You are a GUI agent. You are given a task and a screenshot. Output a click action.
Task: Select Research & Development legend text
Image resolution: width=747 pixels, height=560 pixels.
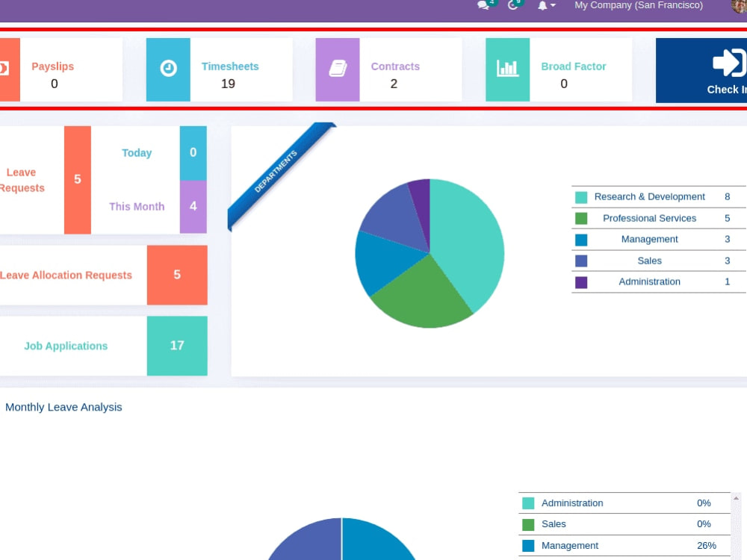[x=649, y=196]
